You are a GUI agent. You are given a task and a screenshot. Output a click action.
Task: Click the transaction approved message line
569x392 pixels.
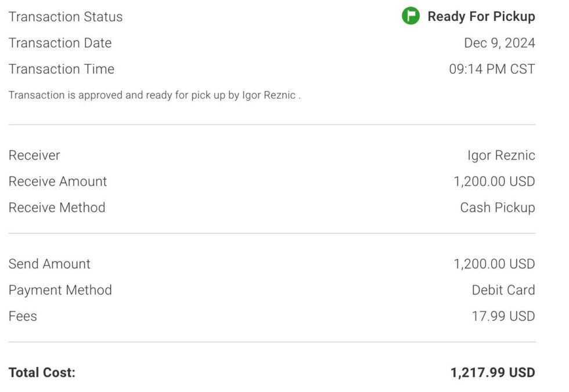point(154,95)
